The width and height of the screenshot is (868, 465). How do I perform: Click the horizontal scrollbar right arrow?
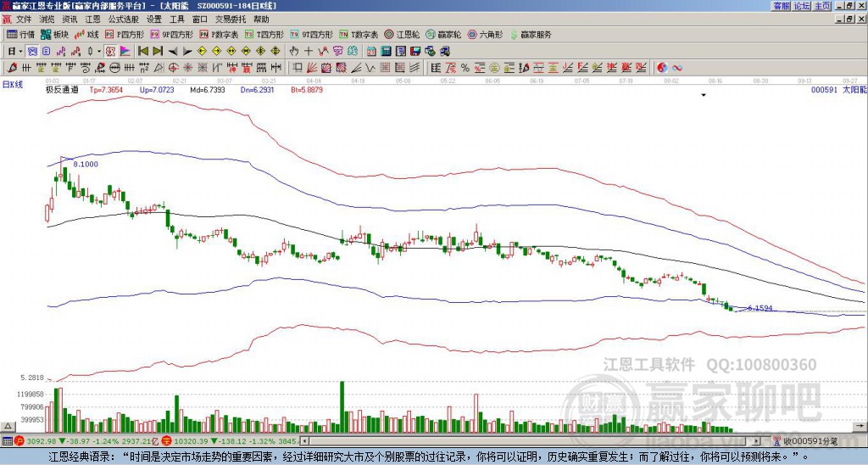pyautogui.click(x=757, y=441)
